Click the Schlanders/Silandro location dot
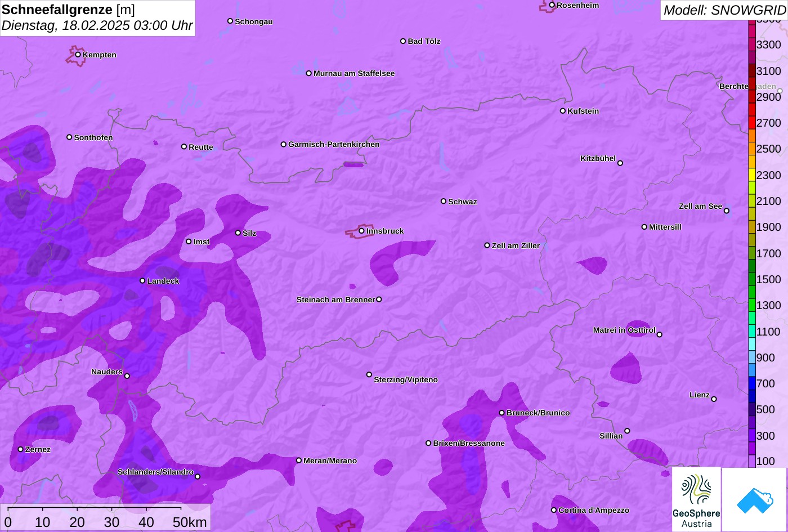 pos(198,477)
